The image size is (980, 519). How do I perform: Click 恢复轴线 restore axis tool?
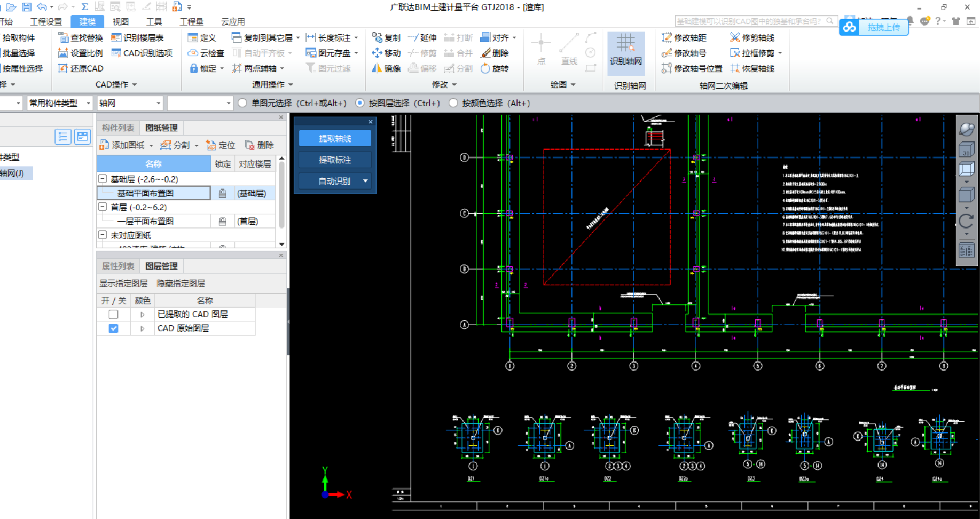click(752, 68)
